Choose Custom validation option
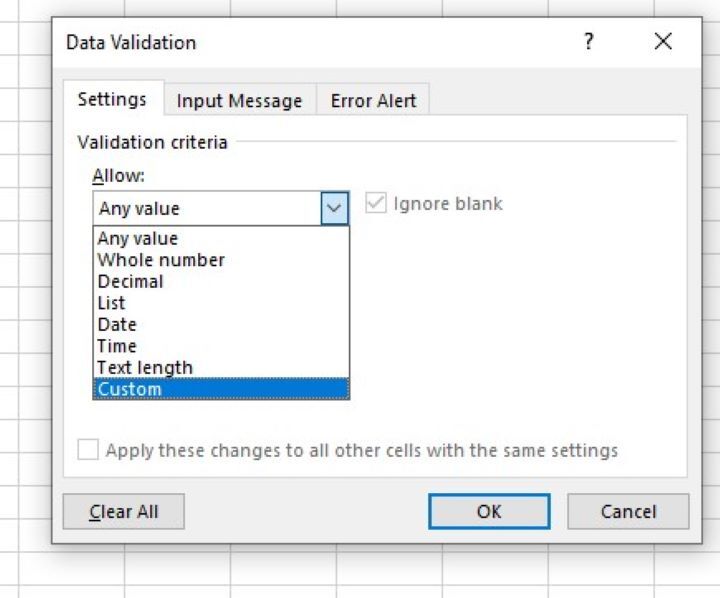720x598 pixels. pos(130,389)
